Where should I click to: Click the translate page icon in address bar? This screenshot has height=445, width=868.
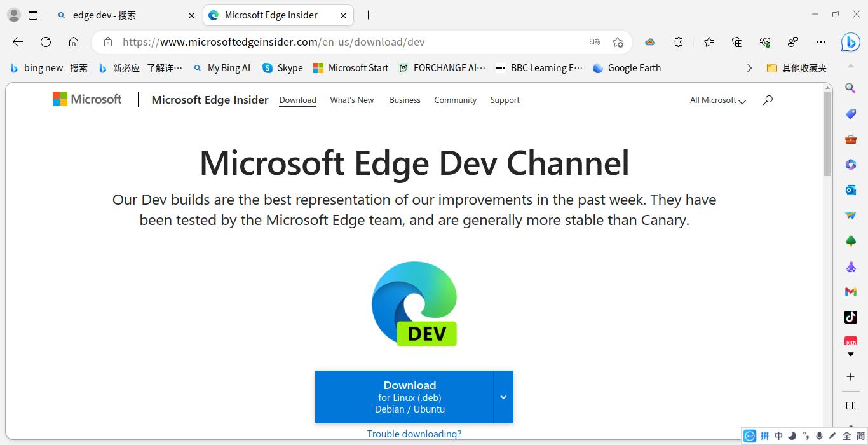pos(595,42)
